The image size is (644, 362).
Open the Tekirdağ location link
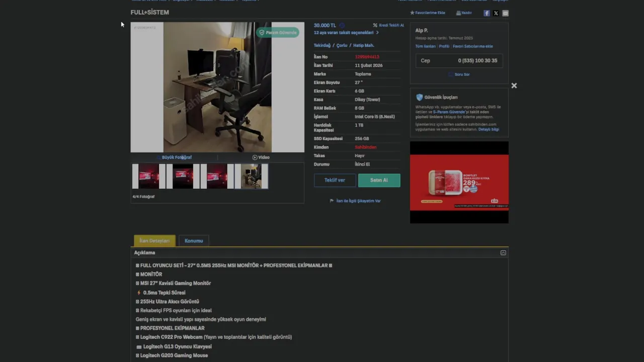click(322, 45)
